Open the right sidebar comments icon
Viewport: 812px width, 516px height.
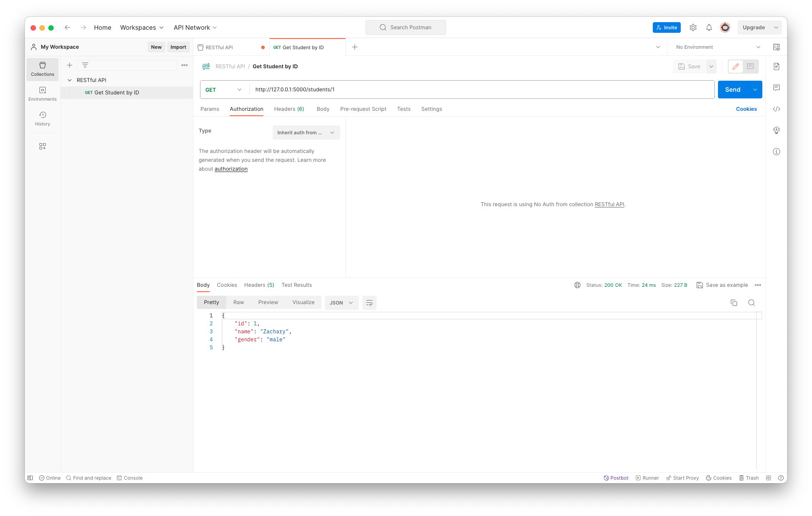click(777, 88)
